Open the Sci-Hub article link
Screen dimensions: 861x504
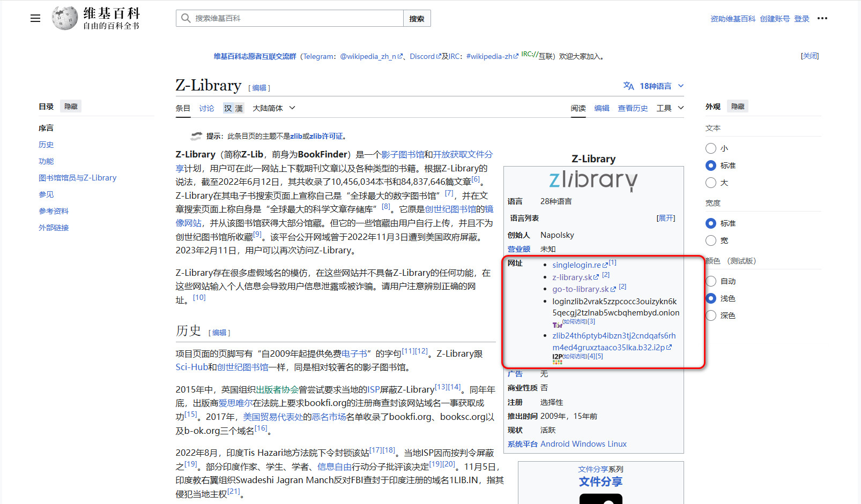pyautogui.click(x=191, y=367)
